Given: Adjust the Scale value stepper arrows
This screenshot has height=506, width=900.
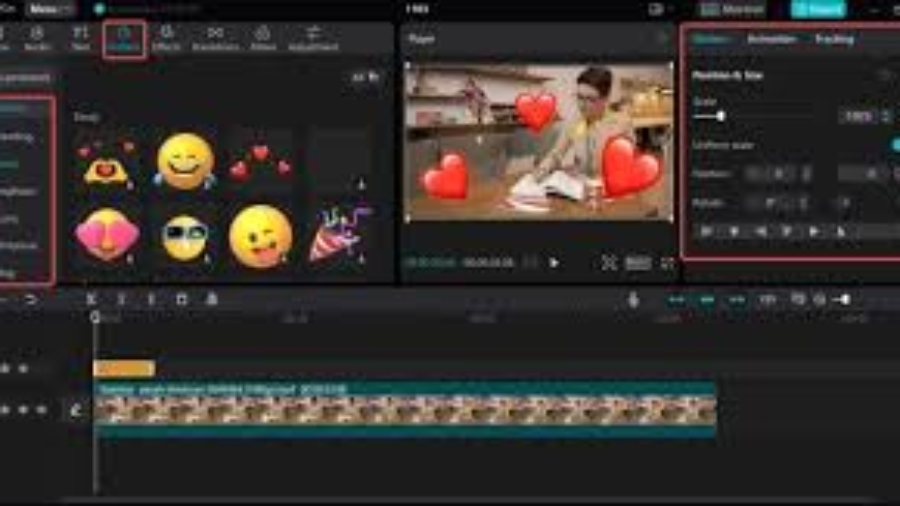Looking at the screenshot, I should coord(886,116).
